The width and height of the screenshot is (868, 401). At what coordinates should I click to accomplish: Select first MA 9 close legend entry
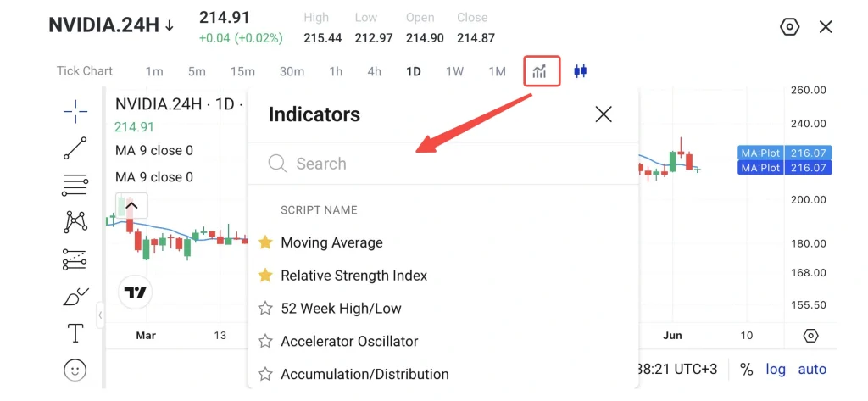(154, 151)
